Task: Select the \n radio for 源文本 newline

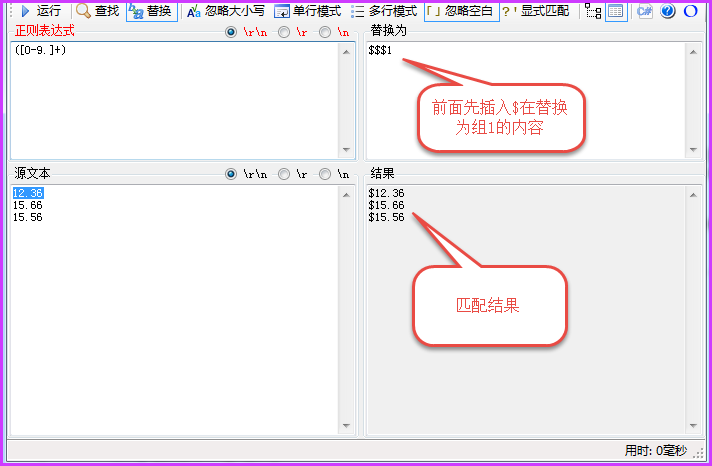Action: [325, 174]
